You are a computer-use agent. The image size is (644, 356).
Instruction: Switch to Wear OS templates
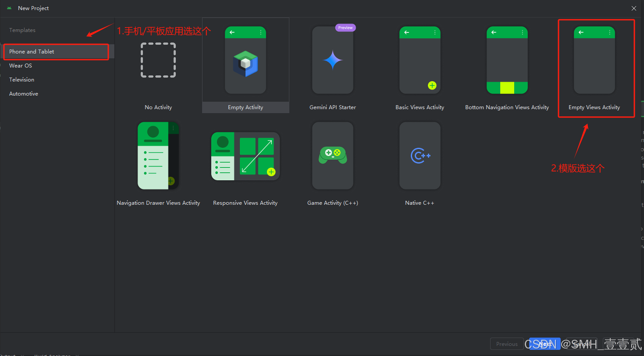point(57,65)
